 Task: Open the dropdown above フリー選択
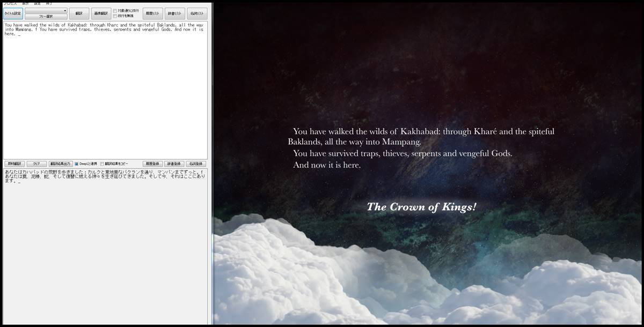(46, 10)
